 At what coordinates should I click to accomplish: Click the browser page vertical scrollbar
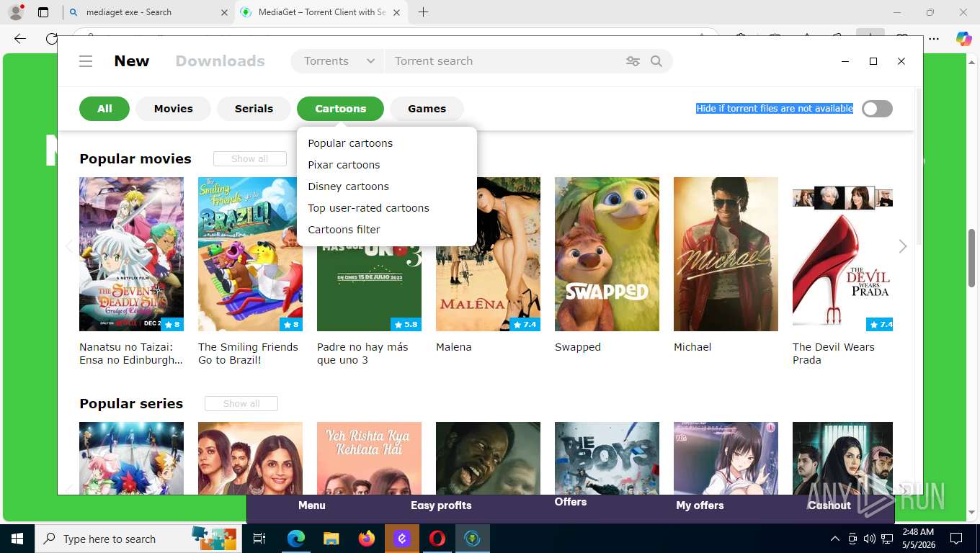(x=973, y=259)
